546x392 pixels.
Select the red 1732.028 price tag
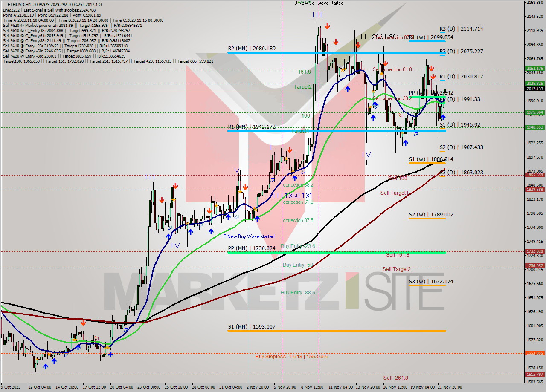[534, 251]
